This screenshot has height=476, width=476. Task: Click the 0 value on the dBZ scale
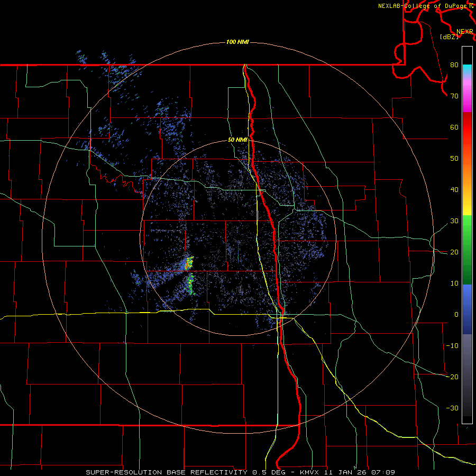456,315
